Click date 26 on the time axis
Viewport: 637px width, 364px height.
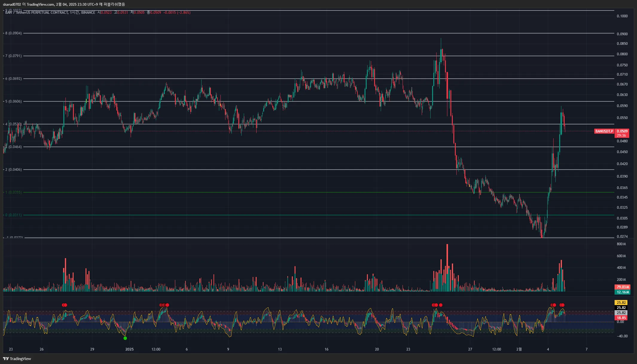pyautogui.click(x=42, y=349)
